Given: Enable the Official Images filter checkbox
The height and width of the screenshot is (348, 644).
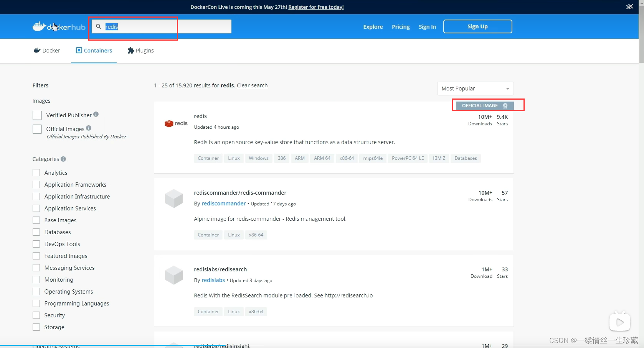Looking at the screenshot, I should (37, 129).
